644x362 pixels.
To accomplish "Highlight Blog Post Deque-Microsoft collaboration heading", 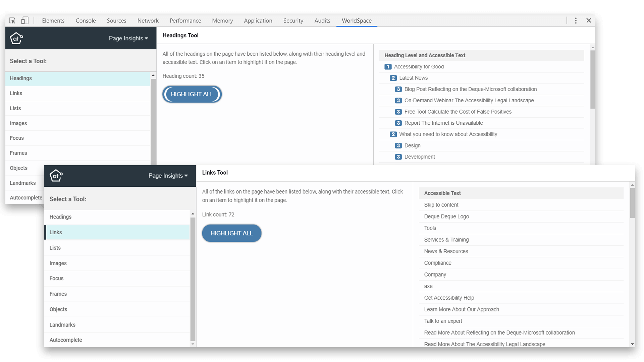I will (481, 89).
